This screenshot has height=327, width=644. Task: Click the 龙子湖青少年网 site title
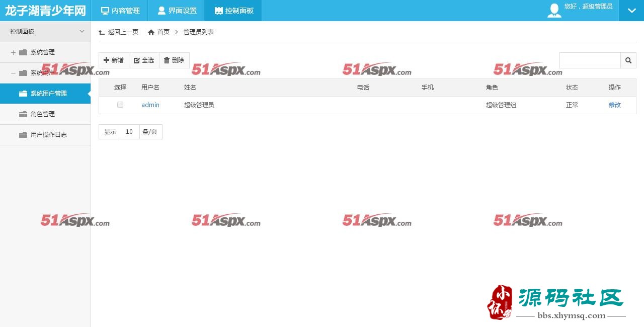(45, 11)
